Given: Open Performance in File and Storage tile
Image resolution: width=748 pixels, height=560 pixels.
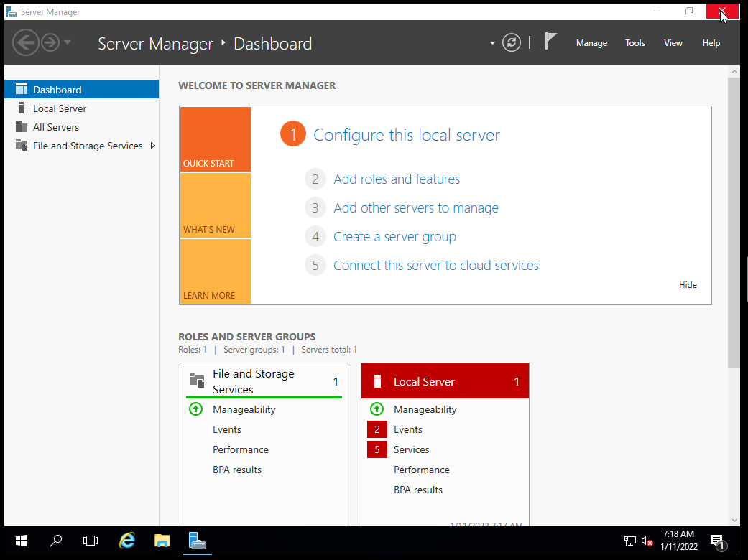Looking at the screenshot, I should click(x=241, y=449).
